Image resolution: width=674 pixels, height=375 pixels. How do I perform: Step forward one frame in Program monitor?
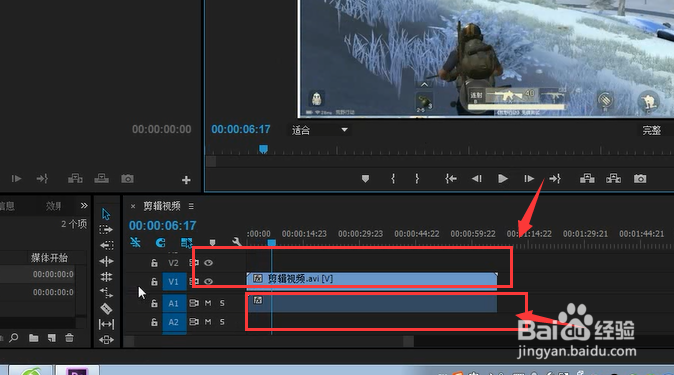pyautogui.click(x=529, y=178)
